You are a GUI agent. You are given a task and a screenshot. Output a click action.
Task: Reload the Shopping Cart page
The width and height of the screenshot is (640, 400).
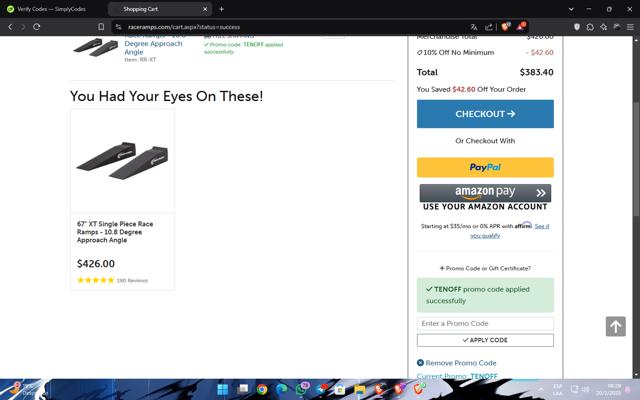(37, 27)
